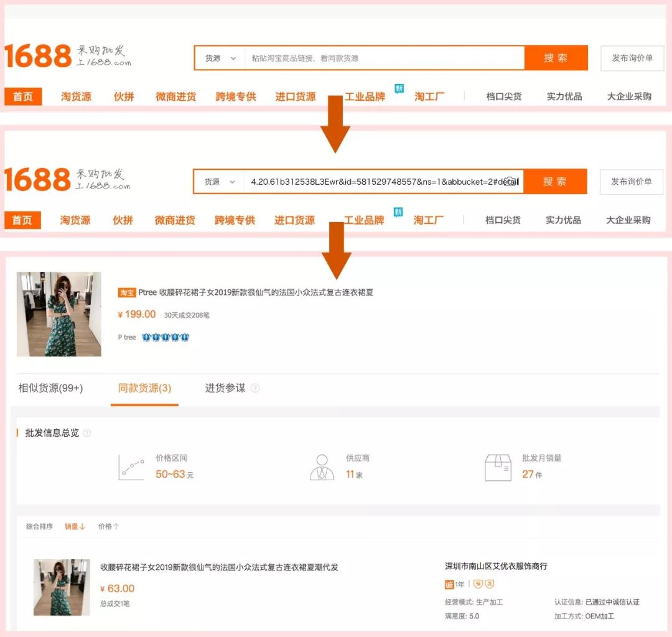This screenshot has height=637, width=672.
Task: Click the 新 badge on 工业品牌
Action: pos(399,87)
